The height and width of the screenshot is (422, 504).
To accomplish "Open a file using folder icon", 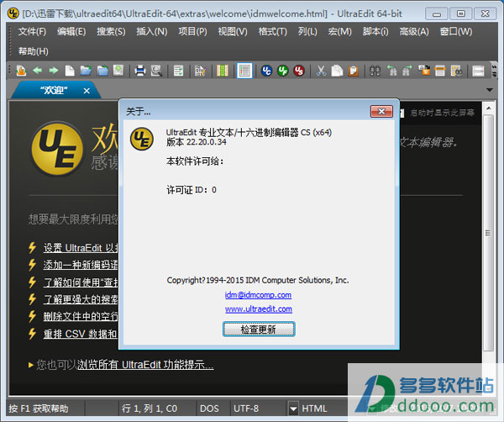I will (x=86, y=71).
